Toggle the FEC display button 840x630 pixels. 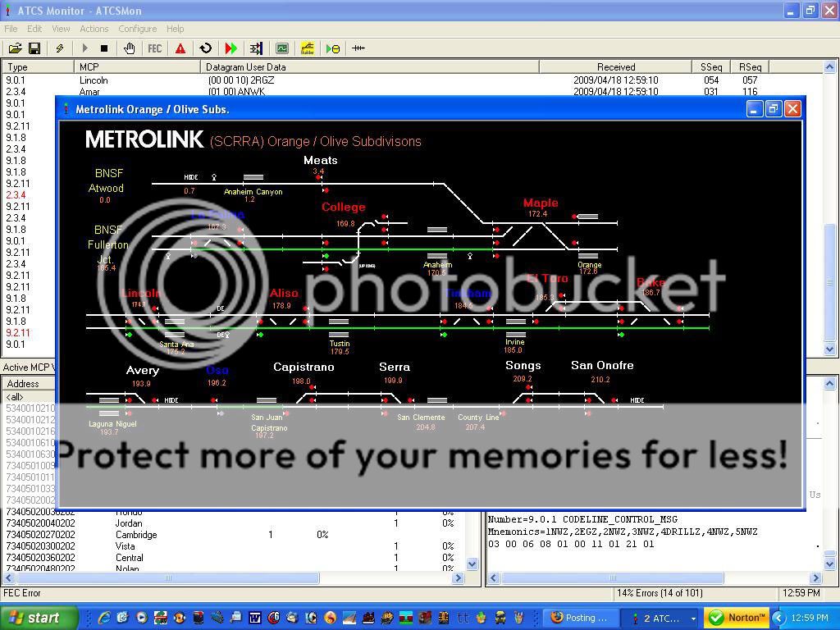tap(155, 48)
